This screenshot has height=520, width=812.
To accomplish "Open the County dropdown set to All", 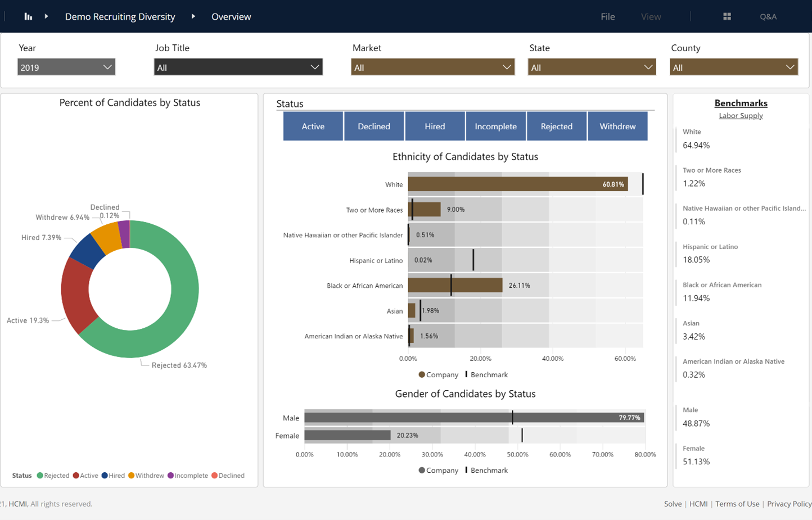I will click(x=734, y=66).
